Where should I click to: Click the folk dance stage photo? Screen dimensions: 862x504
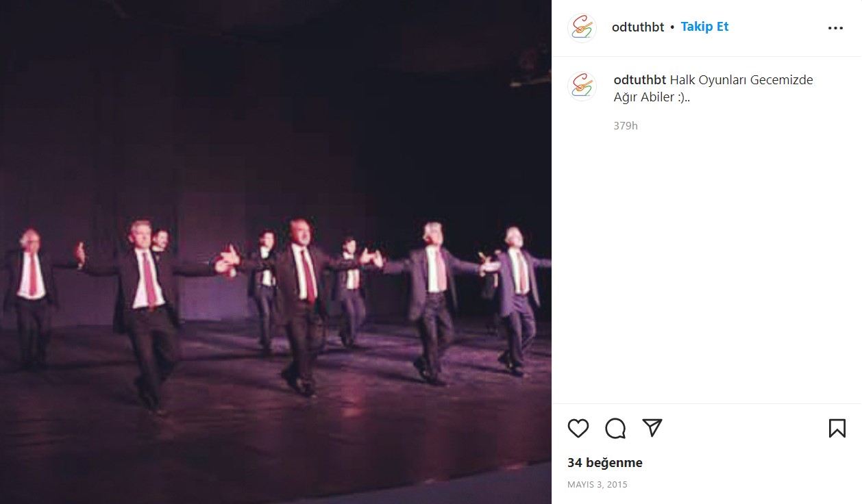coord(275,252)
